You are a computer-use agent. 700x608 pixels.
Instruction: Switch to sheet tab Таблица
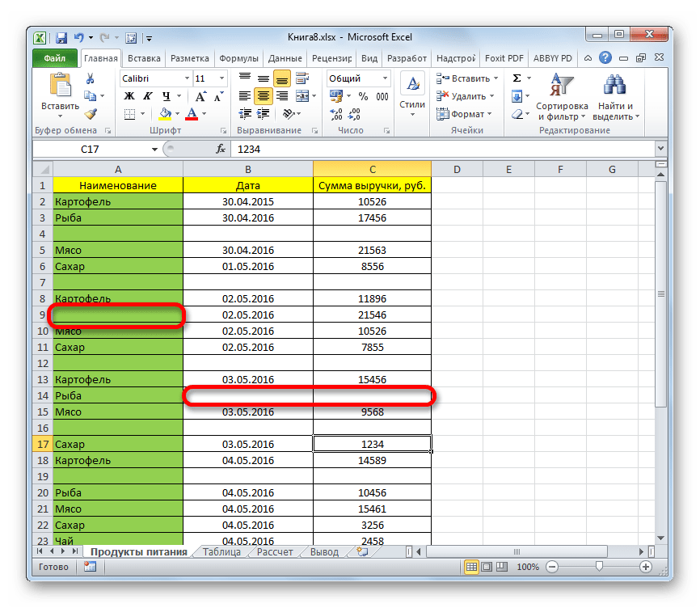(221, 552)
